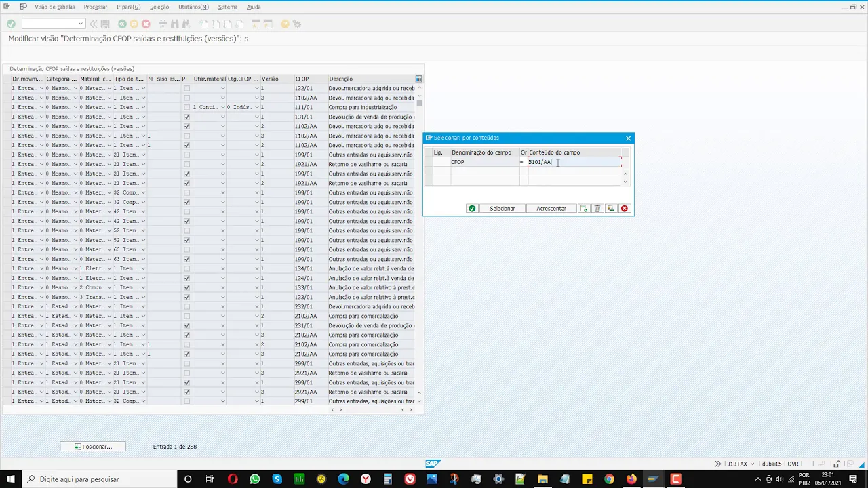Click the Find binoculars icon
The image size is (868, 488).
tap(176, 24)
